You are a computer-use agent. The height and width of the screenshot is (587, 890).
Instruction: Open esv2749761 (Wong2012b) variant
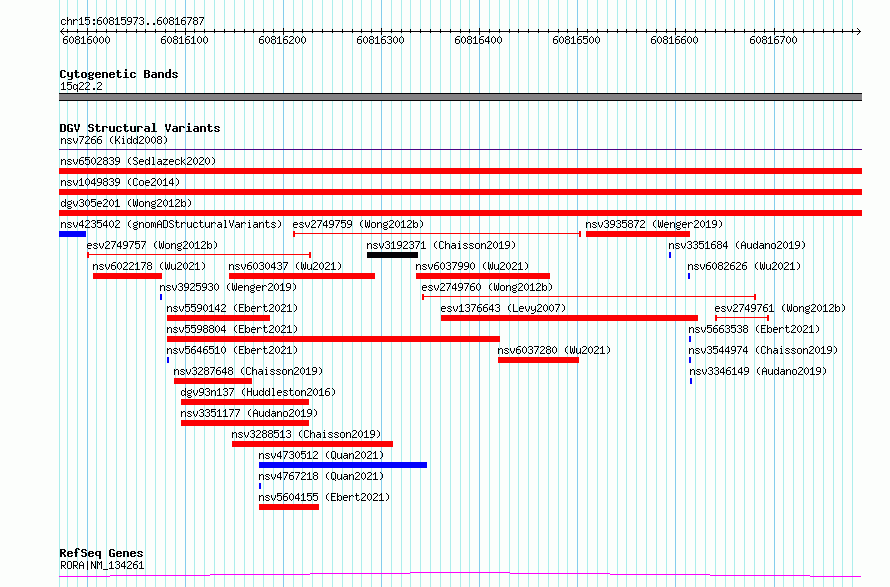click(x=780, y=308)
